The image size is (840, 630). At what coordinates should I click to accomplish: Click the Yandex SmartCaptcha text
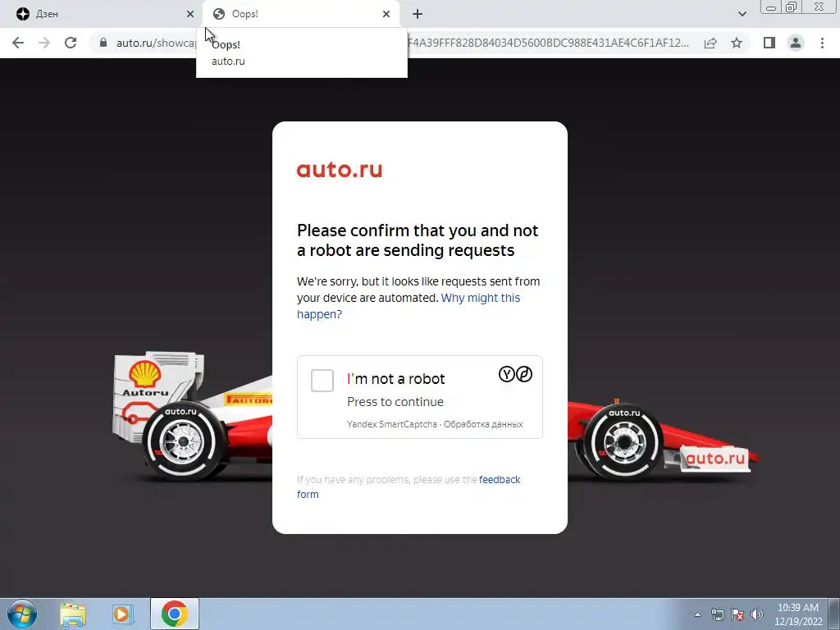click(x=391, y=424)
